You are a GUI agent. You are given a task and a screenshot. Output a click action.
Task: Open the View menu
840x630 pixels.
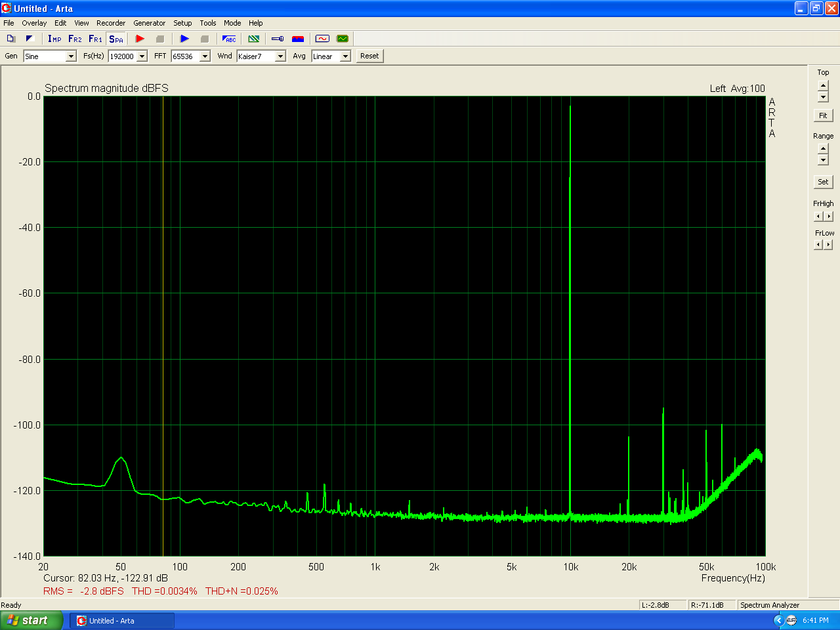81,23
